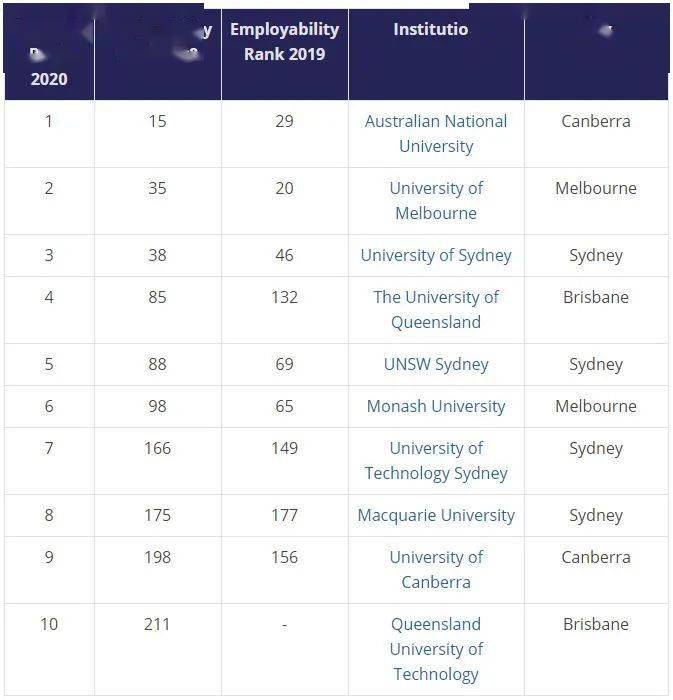Click the rank 177 cell for Macquarie
This screenshot has width=673, height=700.
[x=284, y=515]
